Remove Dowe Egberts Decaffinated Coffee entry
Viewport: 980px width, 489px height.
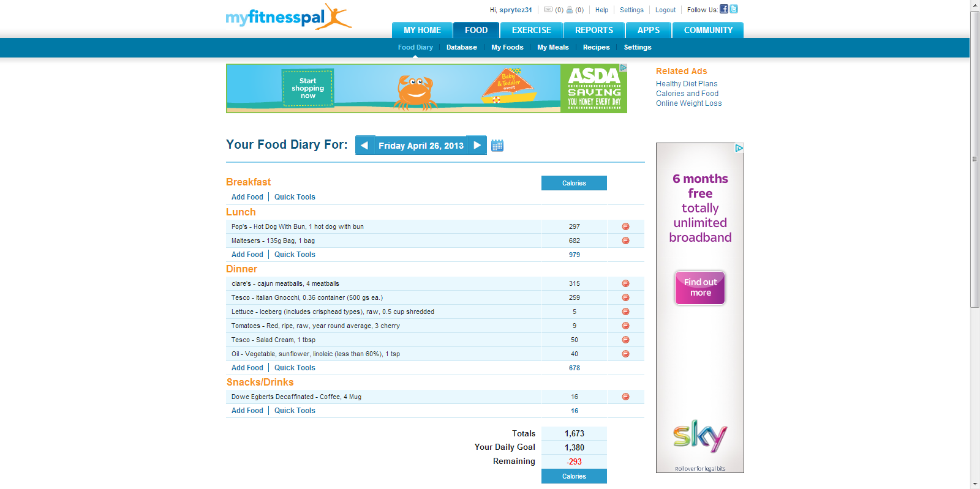[625, 397]
